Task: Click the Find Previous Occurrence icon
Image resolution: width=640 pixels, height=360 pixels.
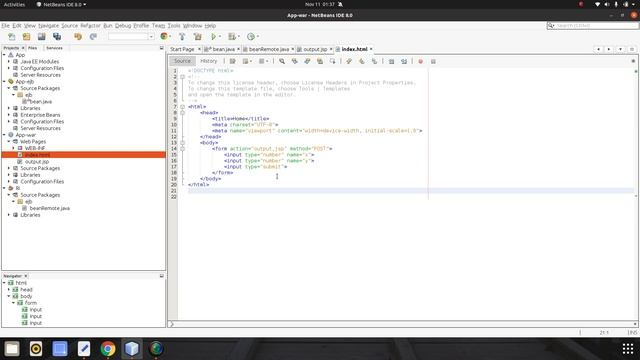Action: pos(295,61)
